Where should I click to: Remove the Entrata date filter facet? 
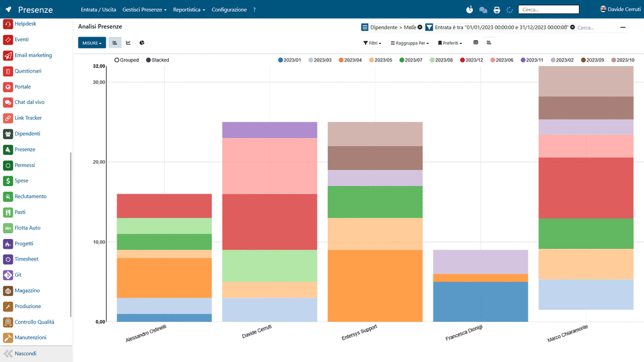[572, 27]
